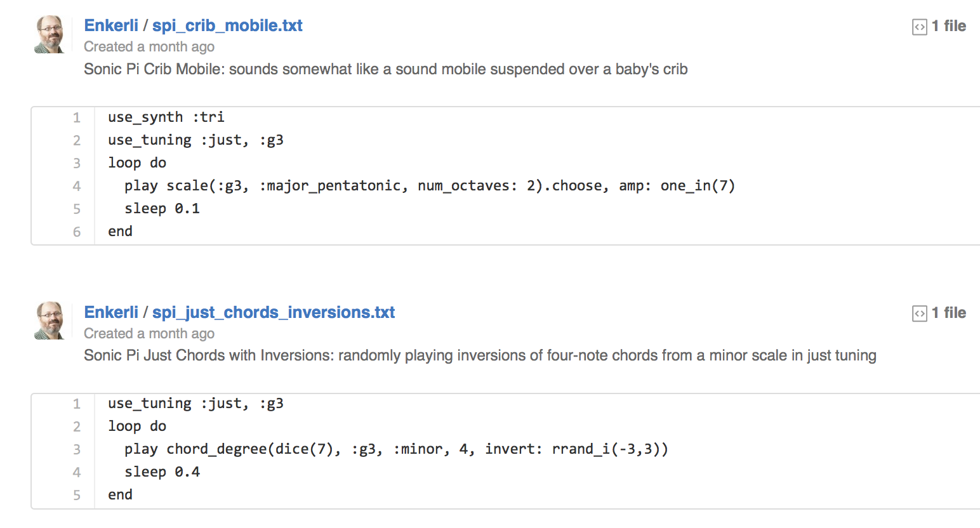Click line number 6 of the first code block
This screenshot has height=528, width=980.
click(x=77, y=232)
